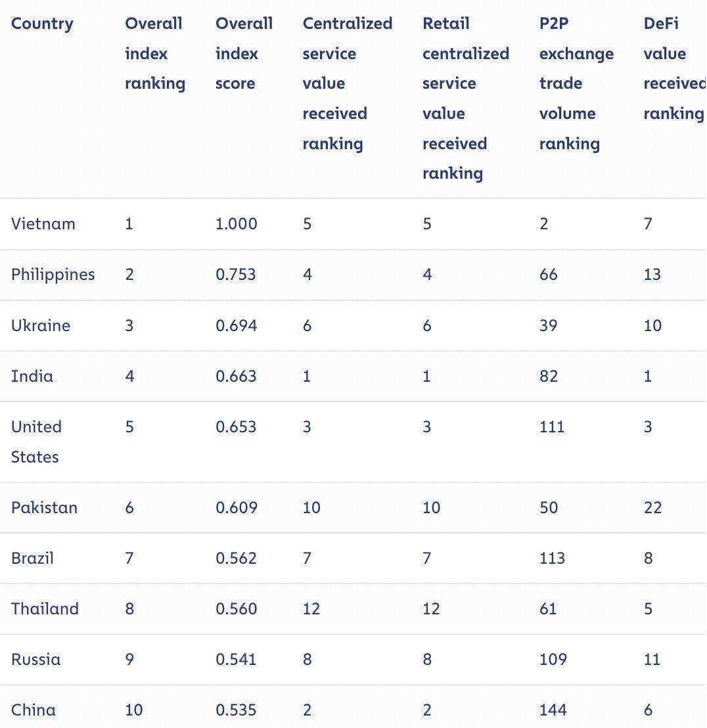
Task: Click Retail centralized service value header
Action: click(465, 98)
